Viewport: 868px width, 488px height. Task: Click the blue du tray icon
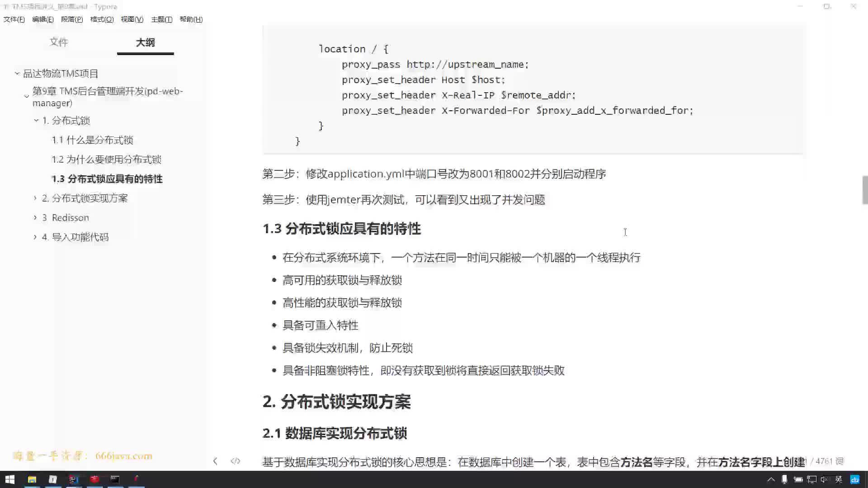855,479
